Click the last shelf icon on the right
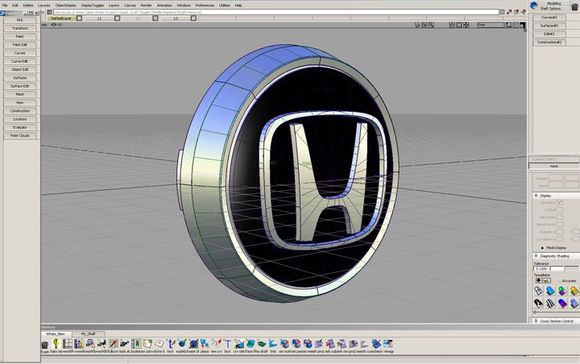 (x=388, y=344)
